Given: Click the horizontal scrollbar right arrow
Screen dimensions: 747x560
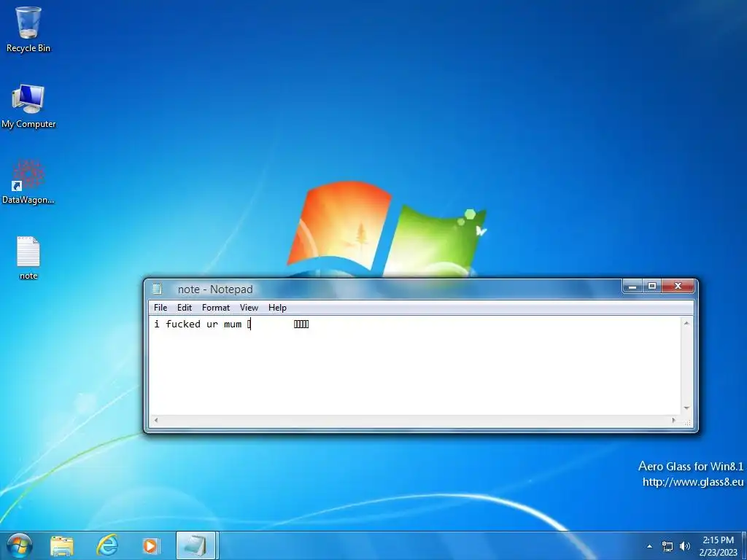Looking at the screenshot, I should click(x=673, y=421).
